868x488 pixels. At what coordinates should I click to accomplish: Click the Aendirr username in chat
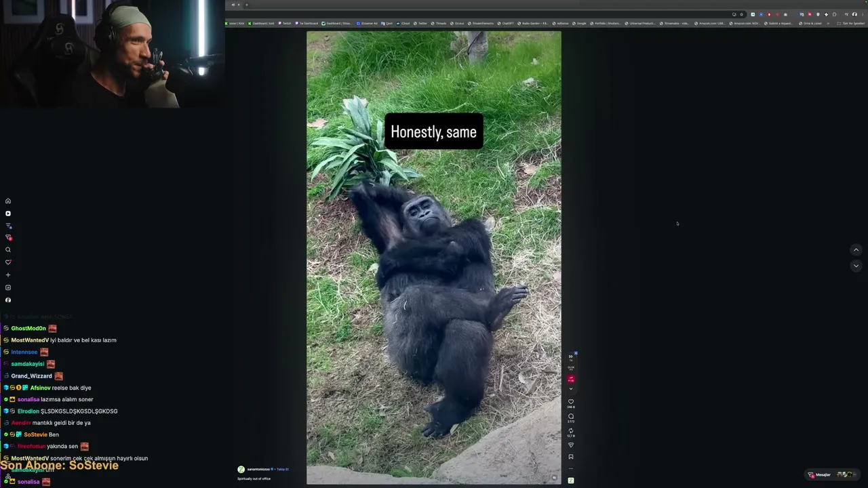[x=21, y=423]
